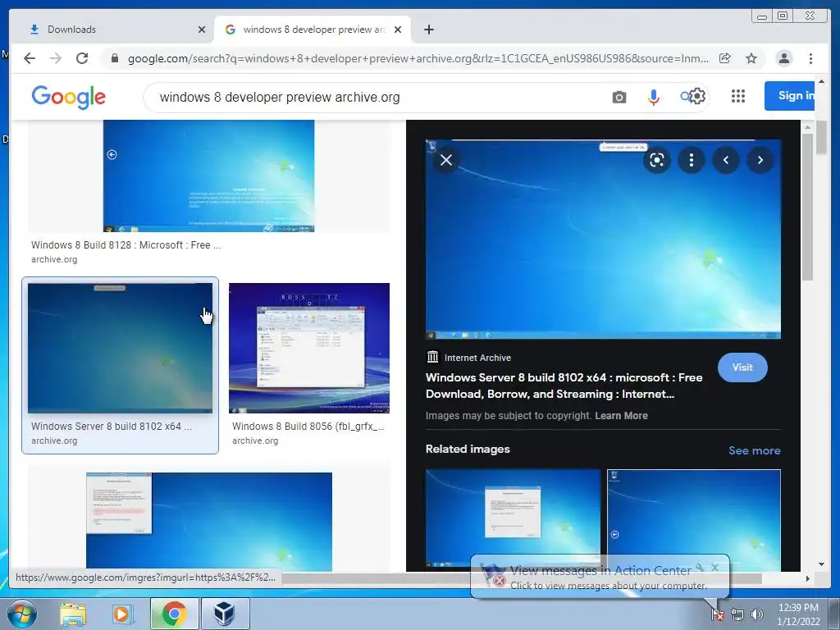This screenshot has width=840, height=630.
Task: Open the Windows Start menu
Action: tap(22, 614)
